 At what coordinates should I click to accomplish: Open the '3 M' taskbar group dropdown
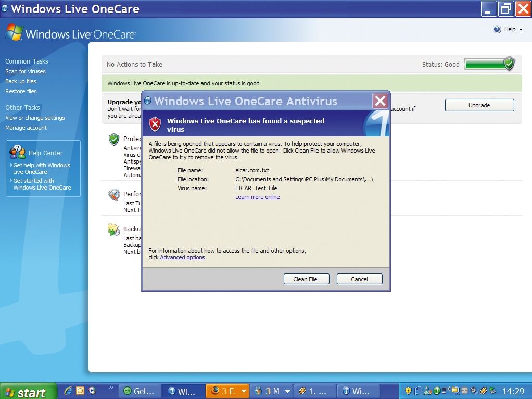pyautogui.click(x=287, y=390)
